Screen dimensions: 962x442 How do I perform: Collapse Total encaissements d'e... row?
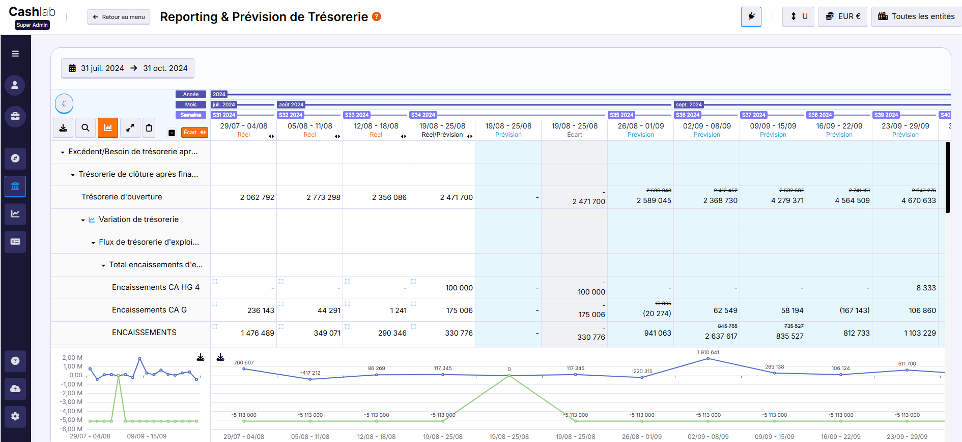click(x=103, y=265)
